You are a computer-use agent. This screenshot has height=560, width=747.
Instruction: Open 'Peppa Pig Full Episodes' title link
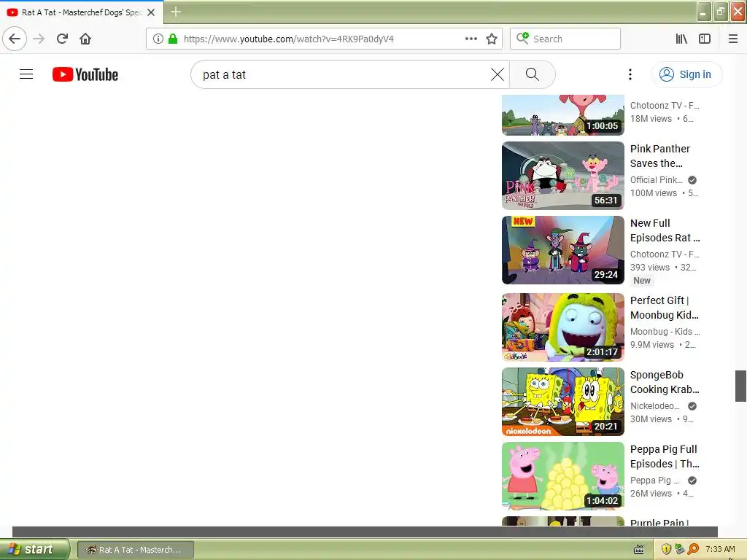coord(665,456)
